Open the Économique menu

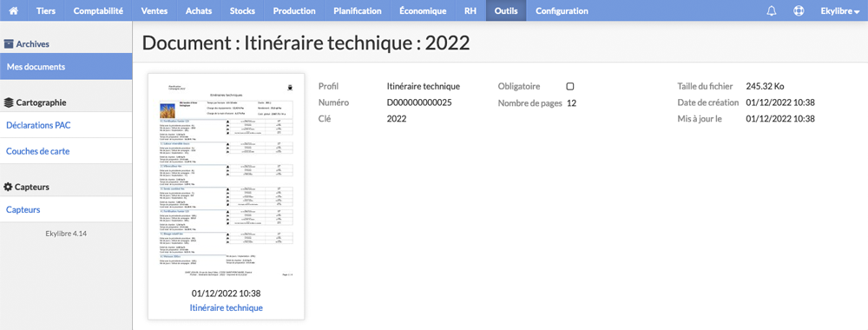423,10
